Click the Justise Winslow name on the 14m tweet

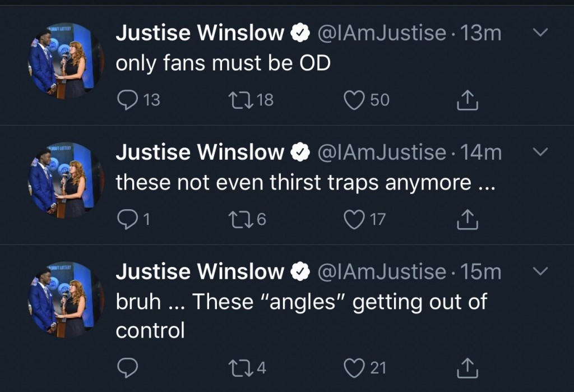coord(200,153)
